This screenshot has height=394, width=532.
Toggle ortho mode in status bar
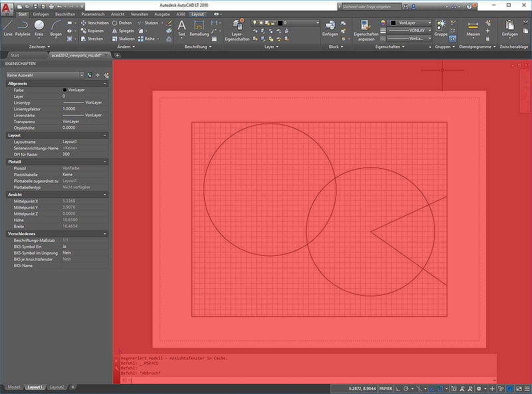tap(398, 389)
